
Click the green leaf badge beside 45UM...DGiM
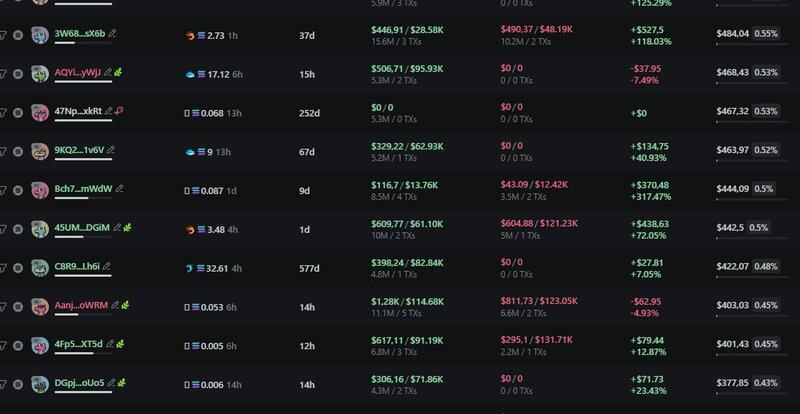click(128, 228)
